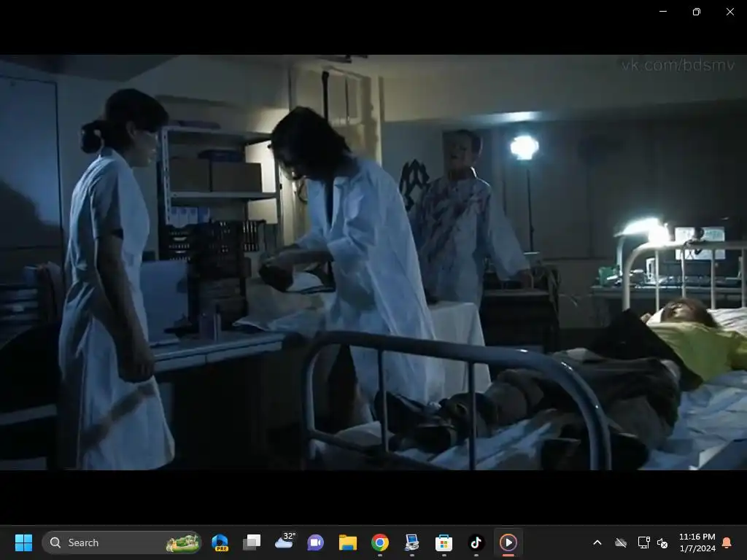Screen dimensions: 747x560
Task: Select the active media player taskbar icon
Action: point(508,542)
